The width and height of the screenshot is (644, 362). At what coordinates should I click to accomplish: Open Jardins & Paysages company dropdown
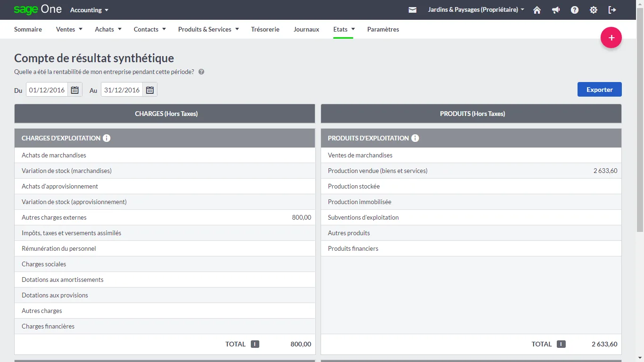point(476,10)
